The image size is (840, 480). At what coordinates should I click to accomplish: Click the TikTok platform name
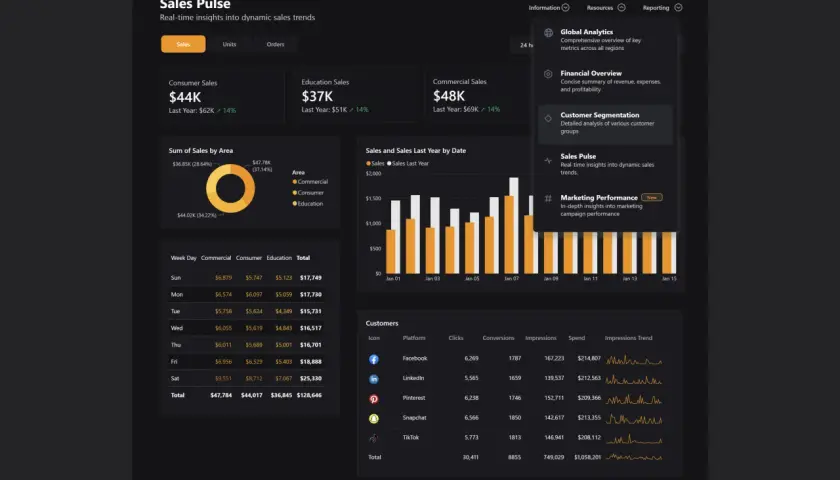[x=410, y=438]
